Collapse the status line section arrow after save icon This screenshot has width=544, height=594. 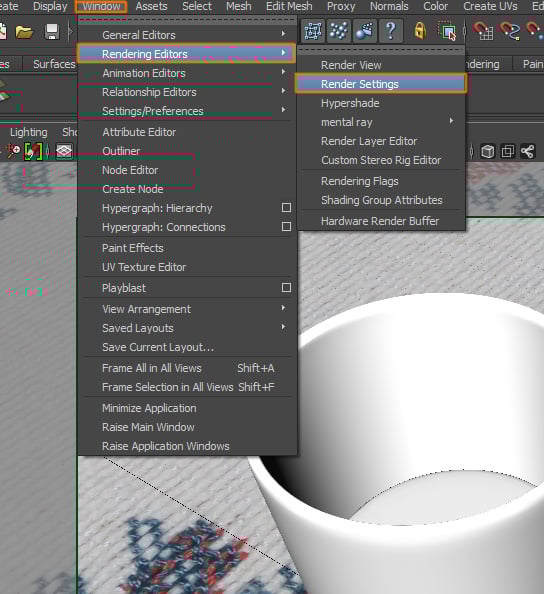point(70,32)
